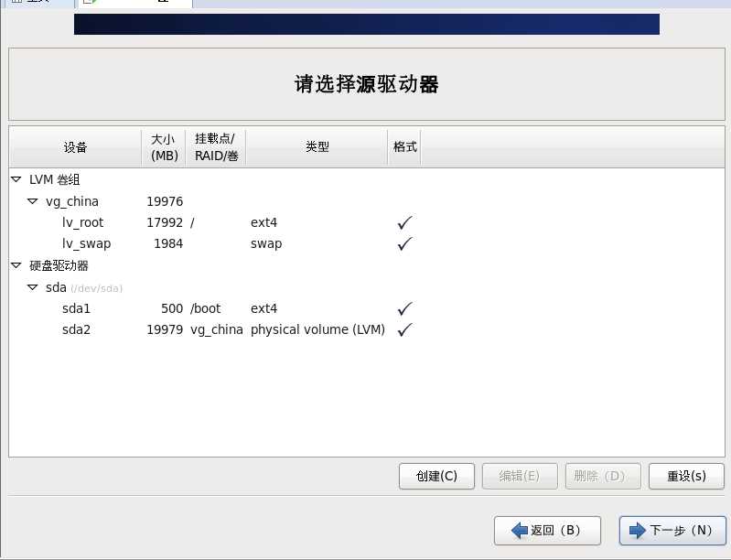Click the size value 1984
Viewport: 731px width, 560px height.
click(x=168, y=243)
